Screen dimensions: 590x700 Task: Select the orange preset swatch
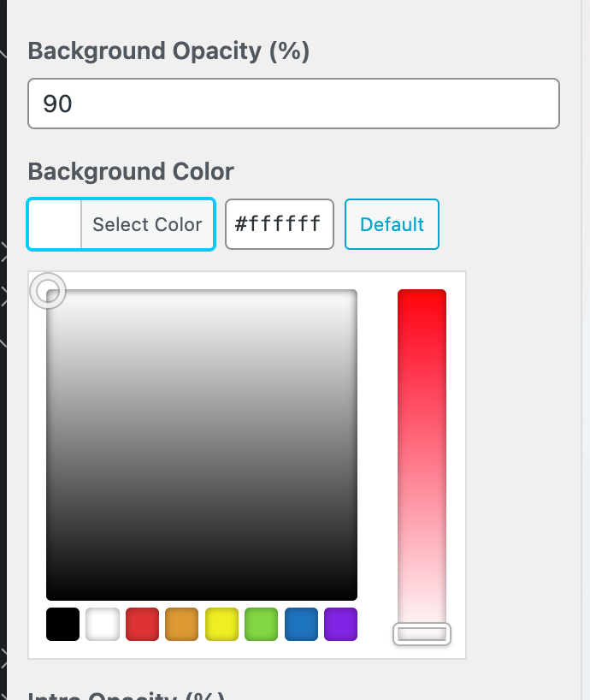pos(181,624)
